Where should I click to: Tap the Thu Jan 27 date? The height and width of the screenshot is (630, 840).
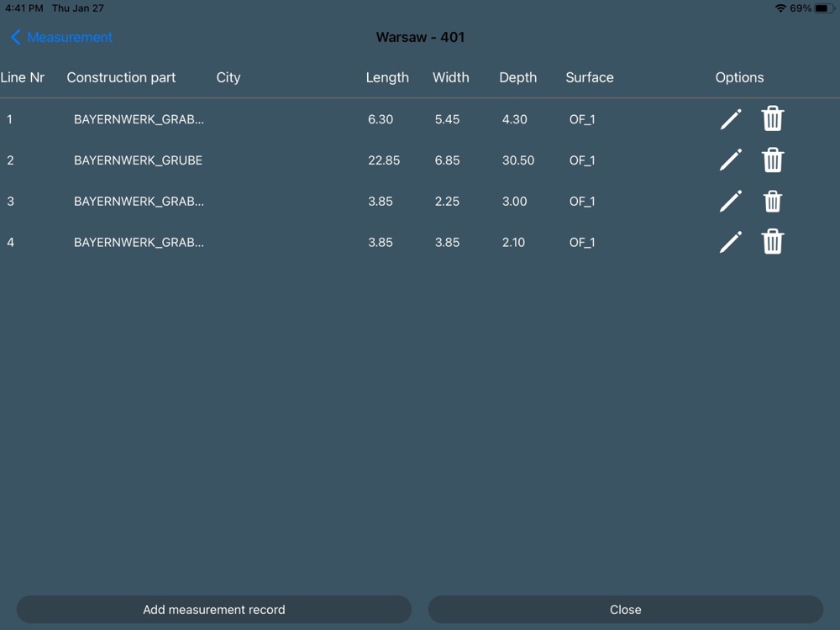coord(77,8)
